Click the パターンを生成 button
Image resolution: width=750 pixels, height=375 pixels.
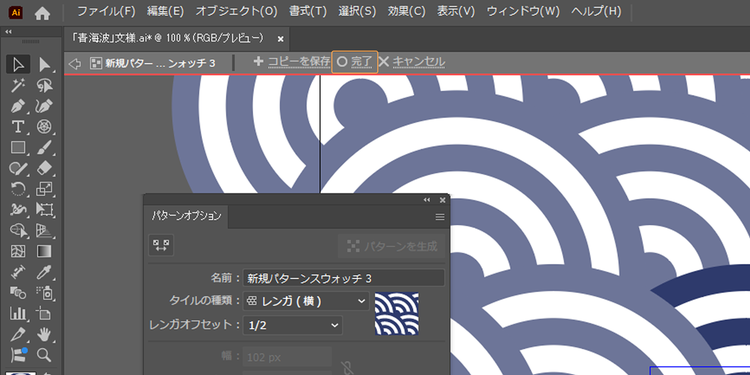[391, 246]
